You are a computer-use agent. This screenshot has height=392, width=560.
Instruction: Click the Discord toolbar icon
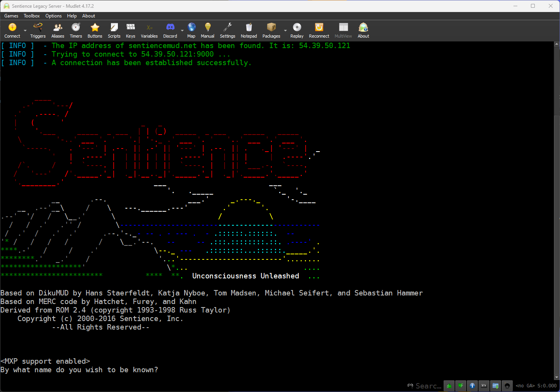(170, 30)
